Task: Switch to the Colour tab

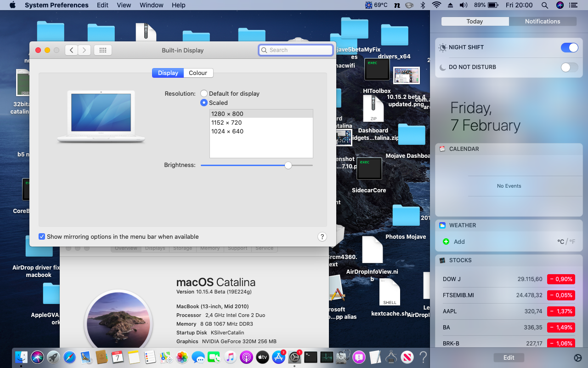Action: coord(198,73)
